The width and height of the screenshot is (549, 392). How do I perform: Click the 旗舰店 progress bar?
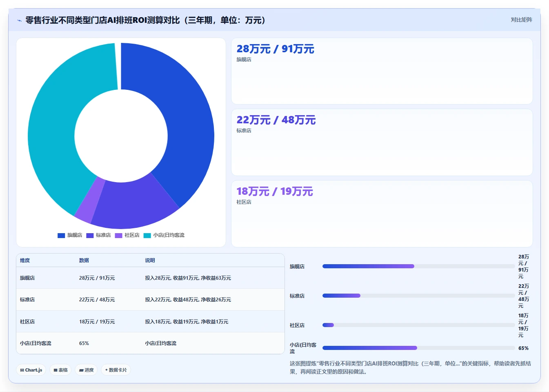coord(418,266)
